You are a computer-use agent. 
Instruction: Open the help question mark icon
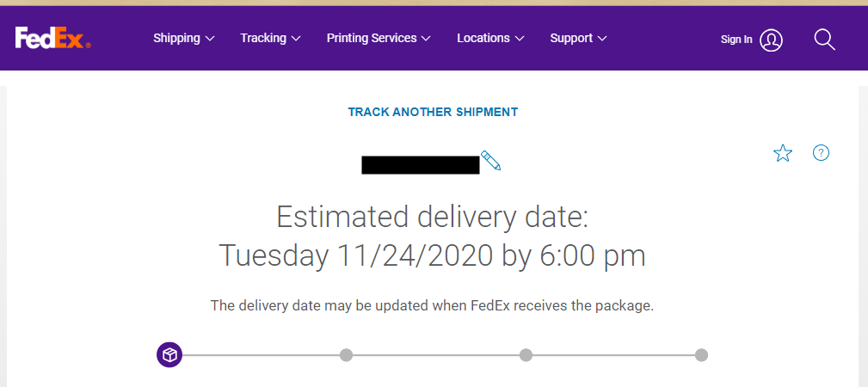coord(821,153)
